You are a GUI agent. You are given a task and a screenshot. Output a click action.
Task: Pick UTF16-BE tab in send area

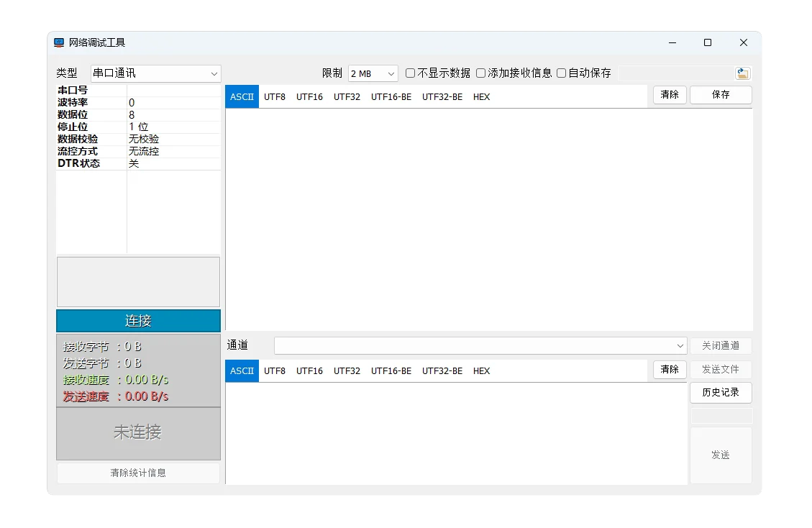pos(391,371)
